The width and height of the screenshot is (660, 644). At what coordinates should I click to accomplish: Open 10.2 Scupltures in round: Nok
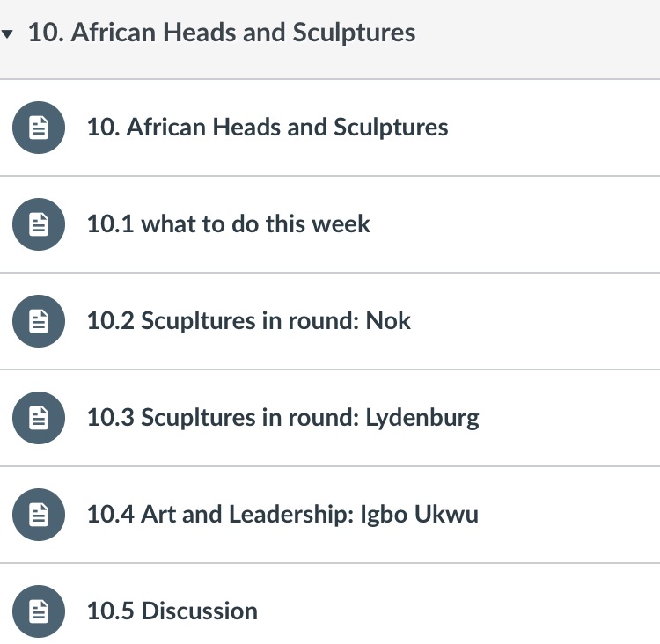tap(249, 321)
